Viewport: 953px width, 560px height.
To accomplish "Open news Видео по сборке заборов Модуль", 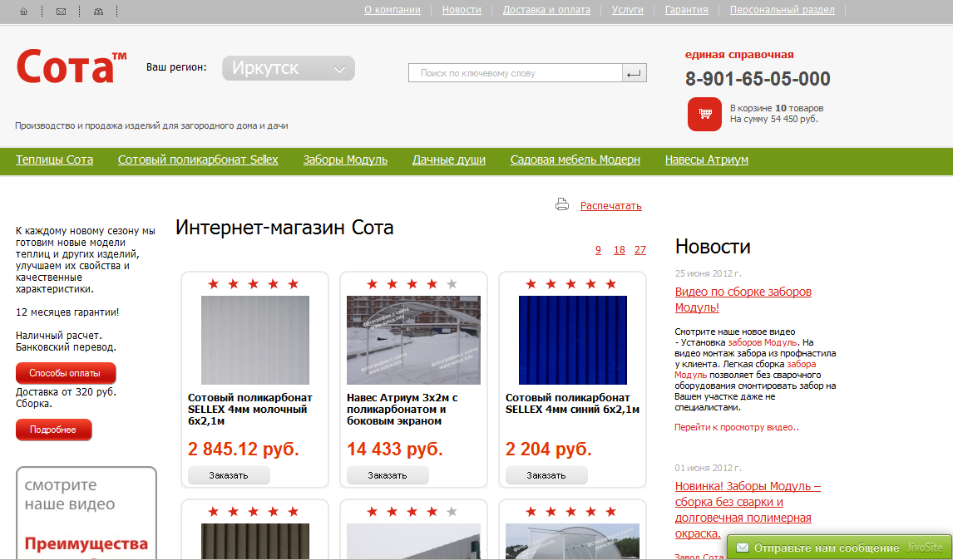I will click(743, 299).
